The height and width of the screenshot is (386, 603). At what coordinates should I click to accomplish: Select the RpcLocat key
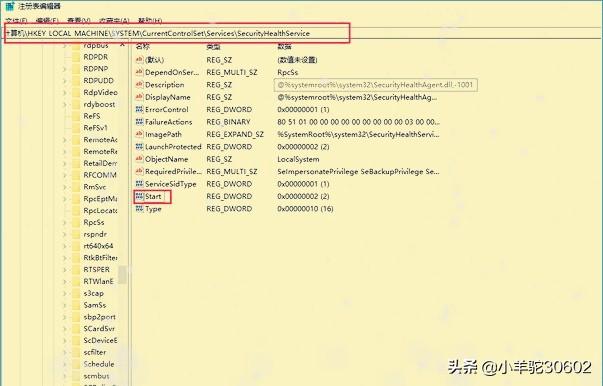100,211
